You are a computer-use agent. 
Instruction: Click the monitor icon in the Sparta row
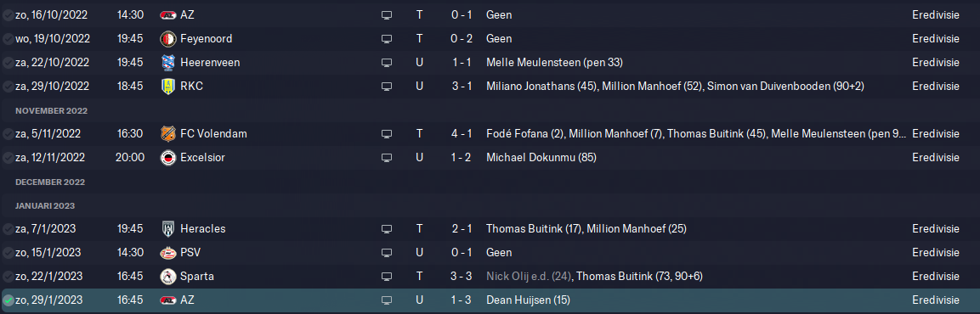pos(386,277)
